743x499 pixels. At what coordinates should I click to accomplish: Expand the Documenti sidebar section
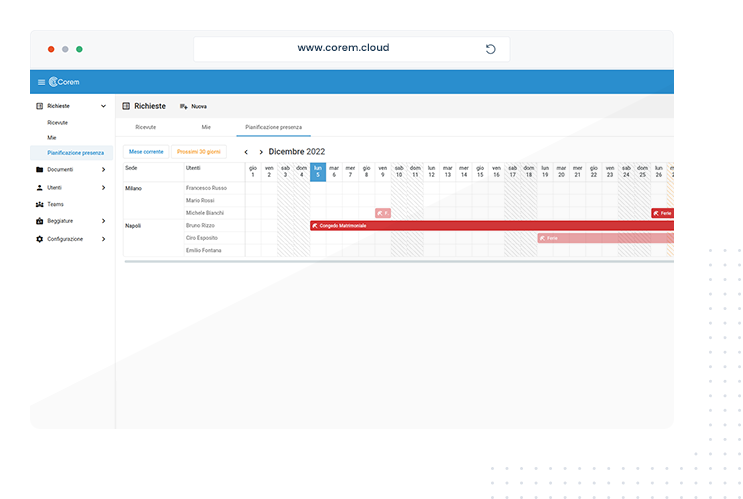[x=103, y=170]
